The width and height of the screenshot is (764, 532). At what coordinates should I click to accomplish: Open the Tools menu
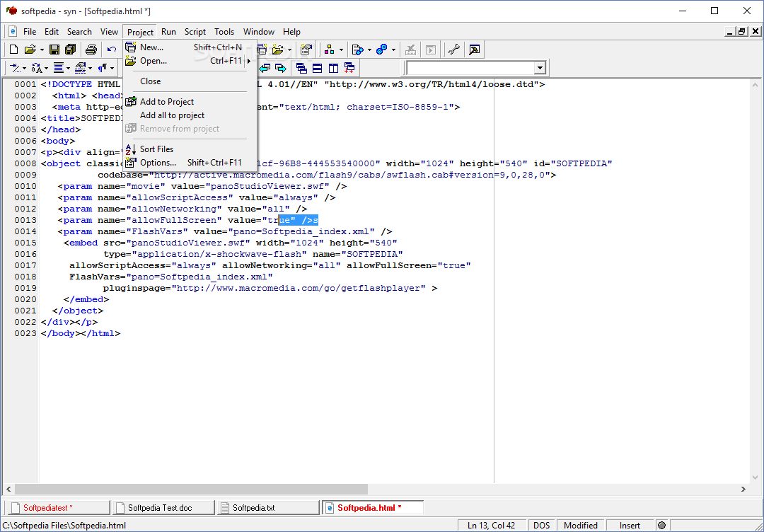pos(224,32)
